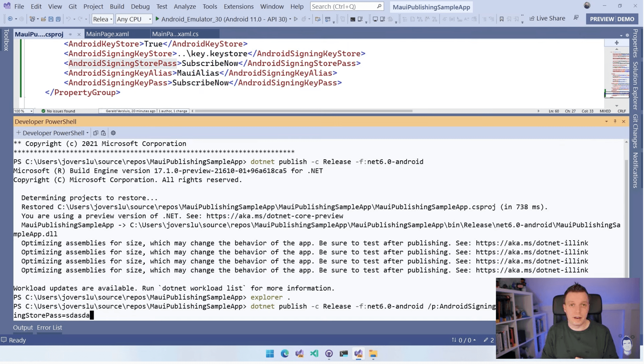Screen dimensions: 644x364
Task: Open File Explorer from the taskbar
Action: tap(373, 354)
